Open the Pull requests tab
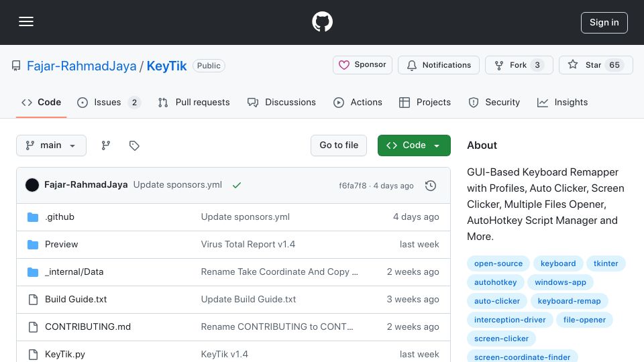Screen dimensions: 644x362 pos(194,102)
